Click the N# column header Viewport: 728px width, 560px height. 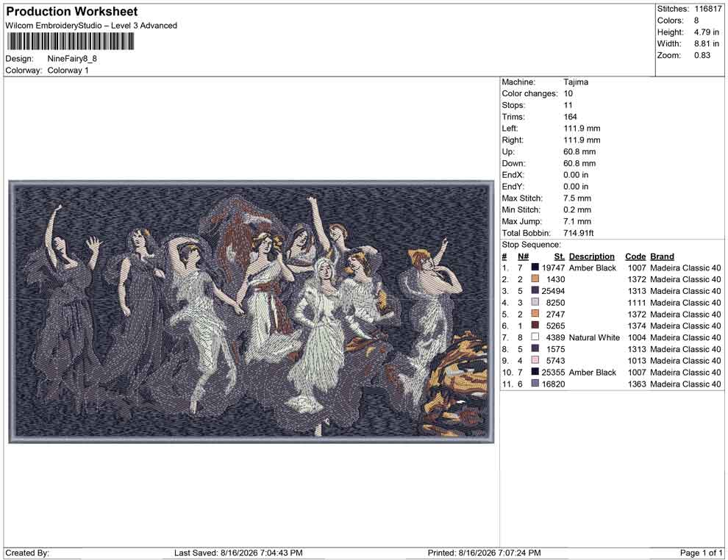point(524,256)
